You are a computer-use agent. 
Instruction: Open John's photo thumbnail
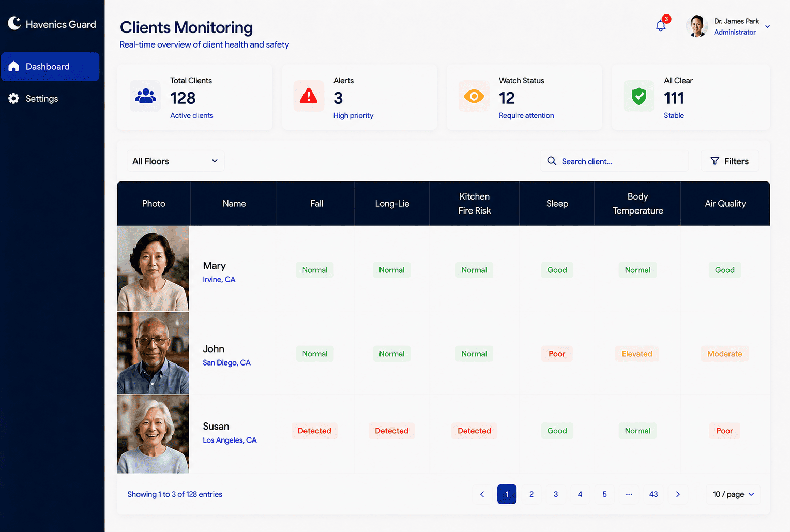153,353
